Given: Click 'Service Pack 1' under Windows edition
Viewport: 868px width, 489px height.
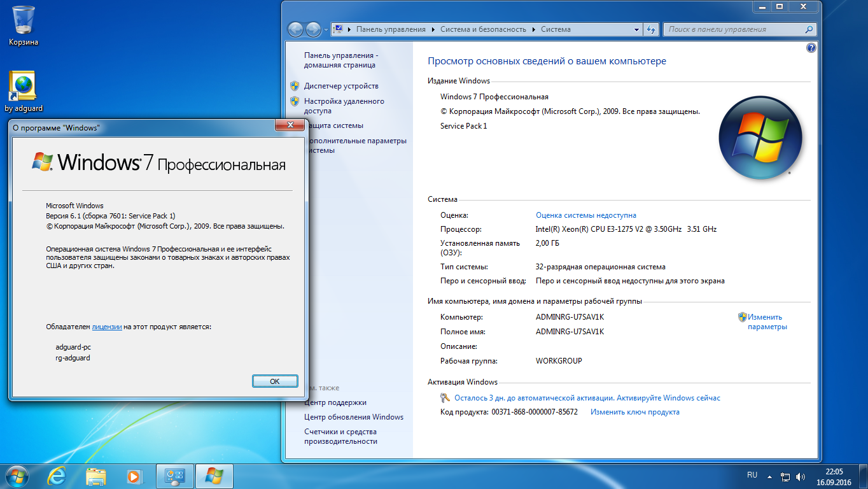Looking at the screenshot, I should click(x=463, y=126).
